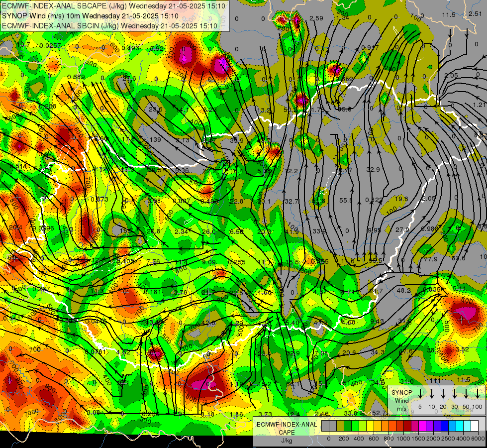Pick the white swatch in CAPE legend
Viewport: 487px width, 448px height.
pos(474,426)
